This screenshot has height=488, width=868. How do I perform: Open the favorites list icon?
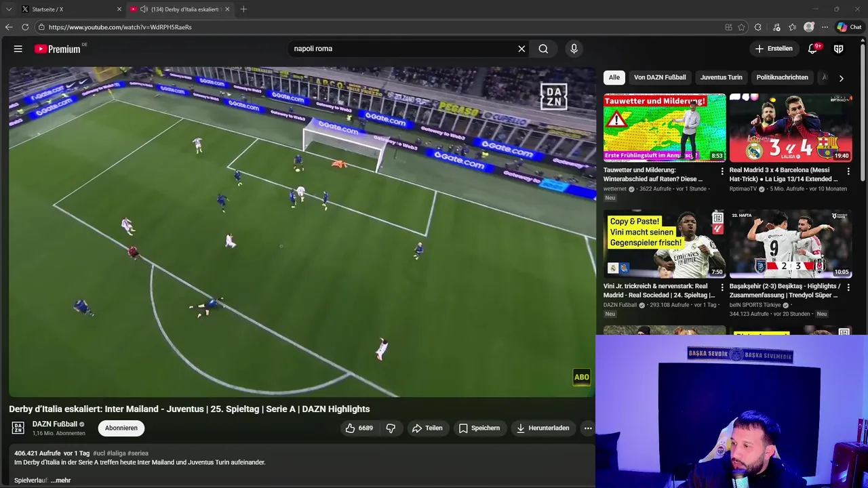pos(792,27)
